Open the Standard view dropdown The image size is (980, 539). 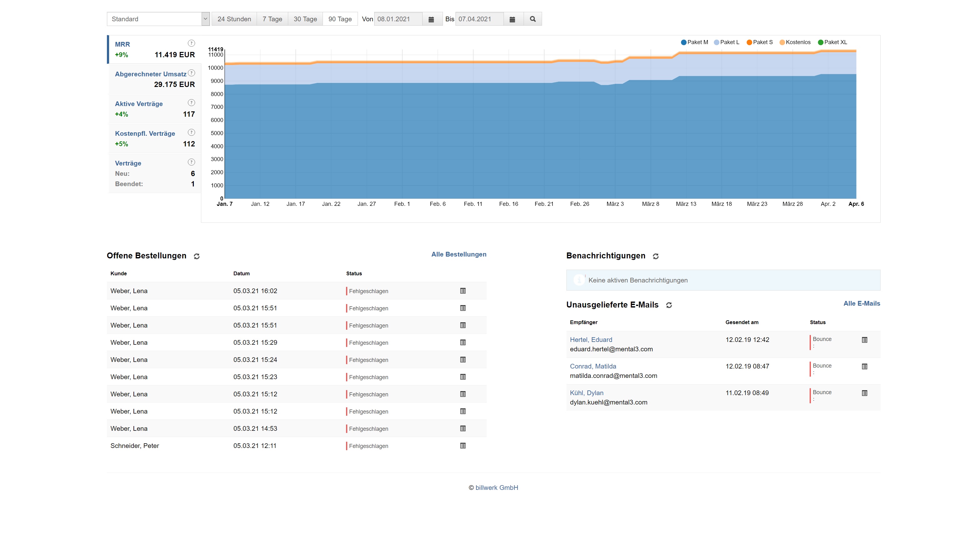pos(158,19)
